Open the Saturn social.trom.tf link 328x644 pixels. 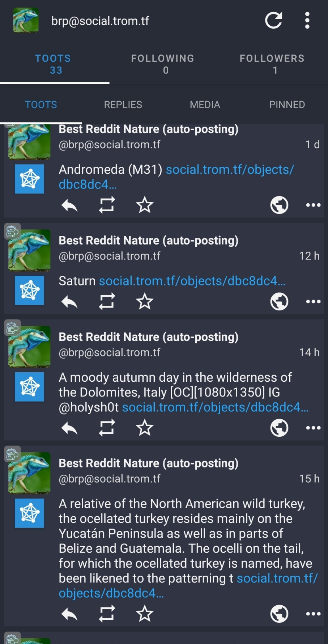(192, 281)
